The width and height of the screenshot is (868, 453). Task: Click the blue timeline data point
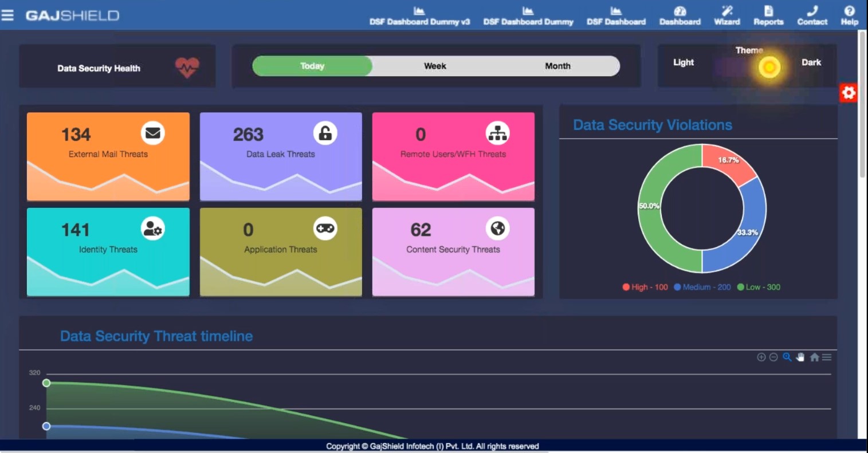pyautogui.click(x=46, y=426)
